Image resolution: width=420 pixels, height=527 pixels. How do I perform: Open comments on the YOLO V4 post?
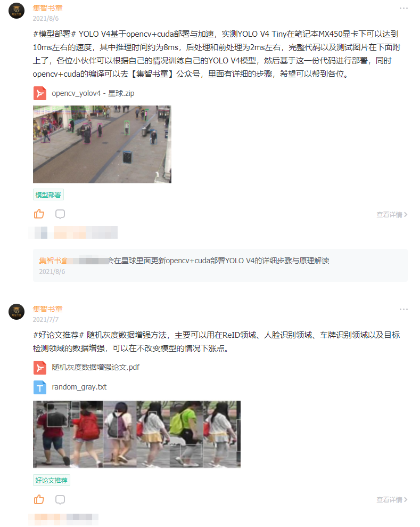(x=60, y=214)
